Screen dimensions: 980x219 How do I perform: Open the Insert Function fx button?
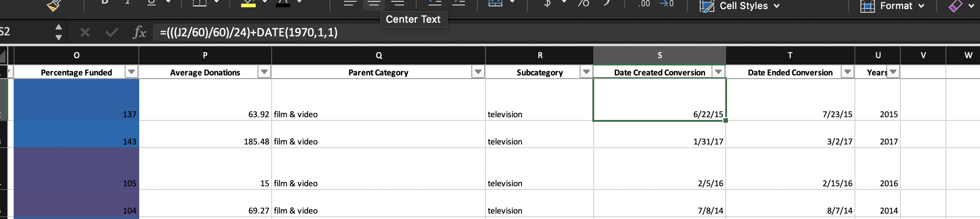pyautogui.click(x=139, y=32)
